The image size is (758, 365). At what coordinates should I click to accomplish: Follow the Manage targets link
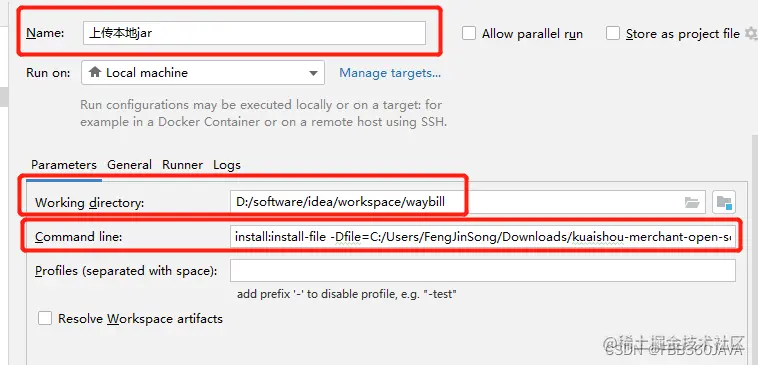[390, 73]
